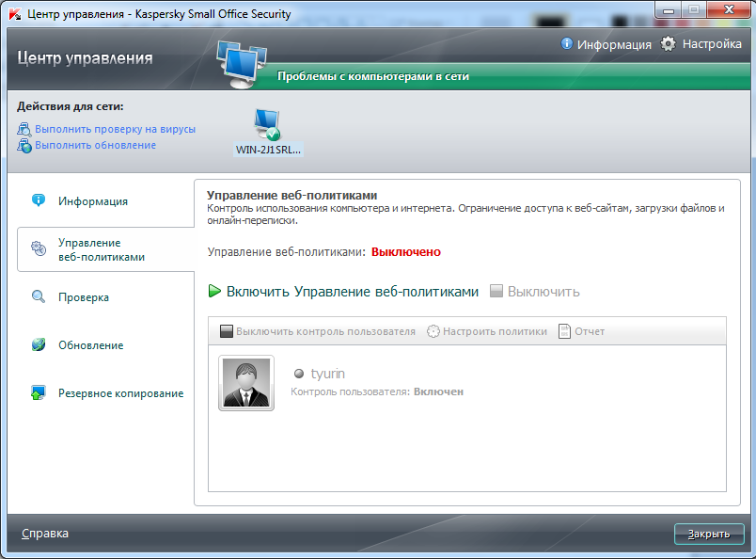Open the Справка help link
Image resolution: width=756 pixels, height=559 pixels.
pos(45,534)
